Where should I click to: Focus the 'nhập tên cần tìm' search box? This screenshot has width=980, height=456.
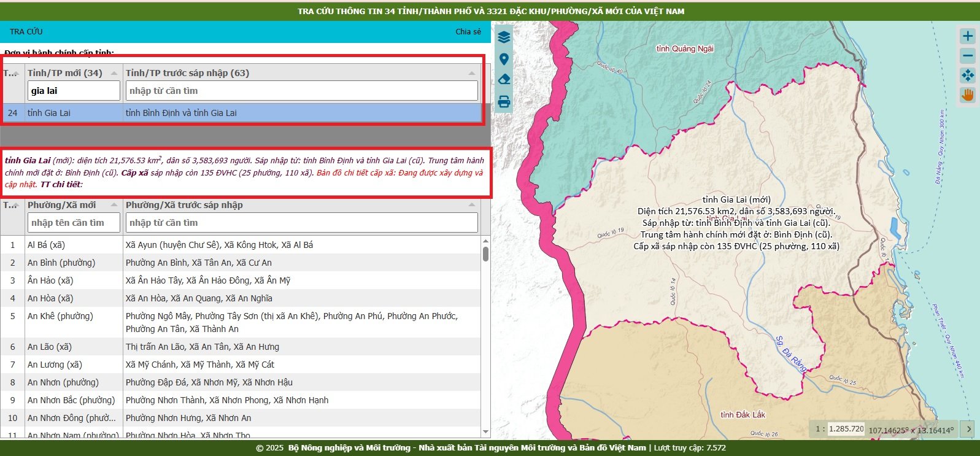(74, 223)
